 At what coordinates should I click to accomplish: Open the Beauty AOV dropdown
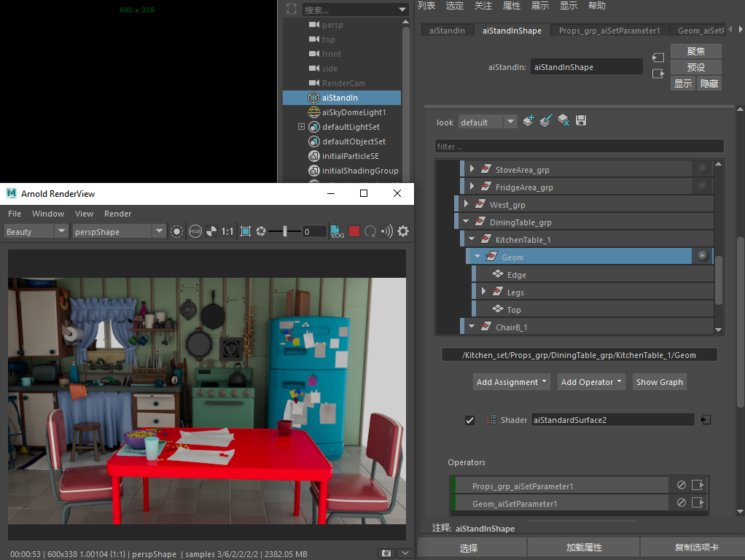[x=36, y=232]
